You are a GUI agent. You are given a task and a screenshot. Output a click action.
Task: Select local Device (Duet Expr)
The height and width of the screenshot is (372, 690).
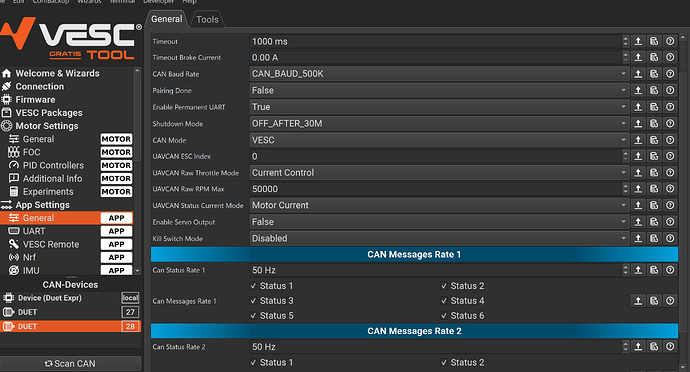(70, 298)
